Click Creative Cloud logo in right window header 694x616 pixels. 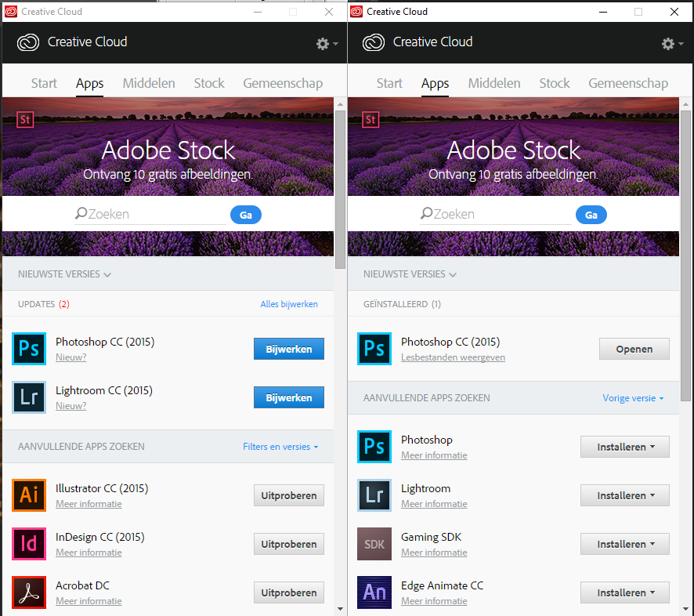[374, 42]
